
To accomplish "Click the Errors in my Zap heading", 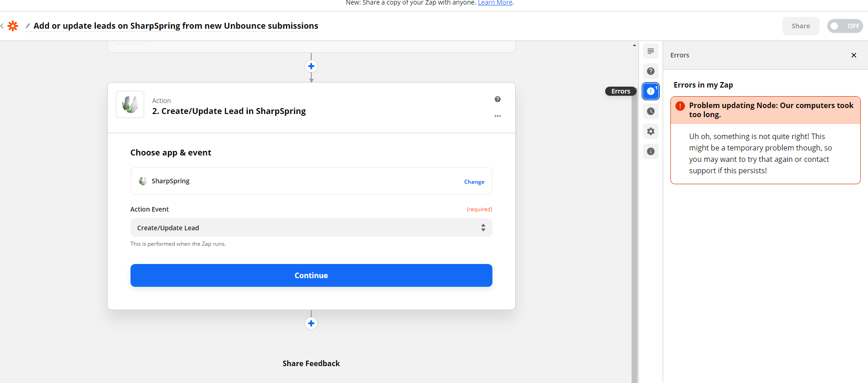I will [703, 85].
